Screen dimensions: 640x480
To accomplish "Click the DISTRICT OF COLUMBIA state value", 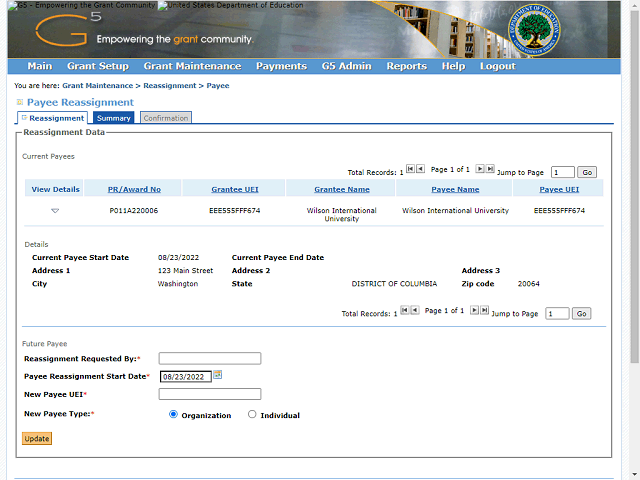I will click(x=394, y=284).
